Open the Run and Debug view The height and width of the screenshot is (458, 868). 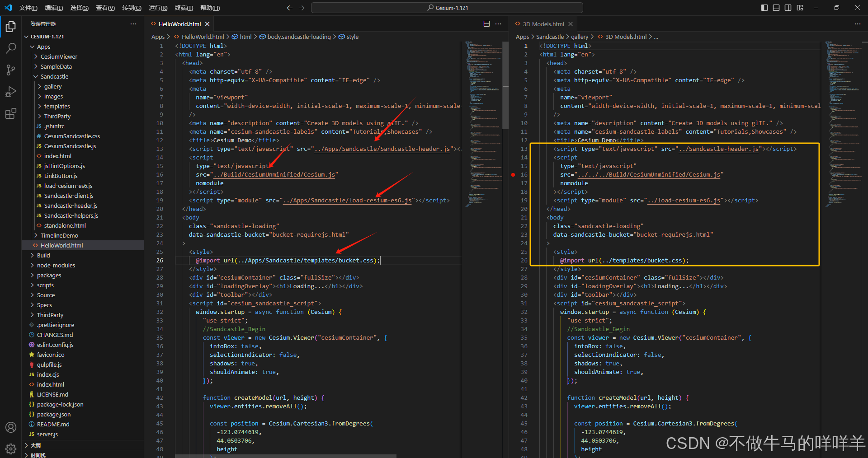(11, 92)
